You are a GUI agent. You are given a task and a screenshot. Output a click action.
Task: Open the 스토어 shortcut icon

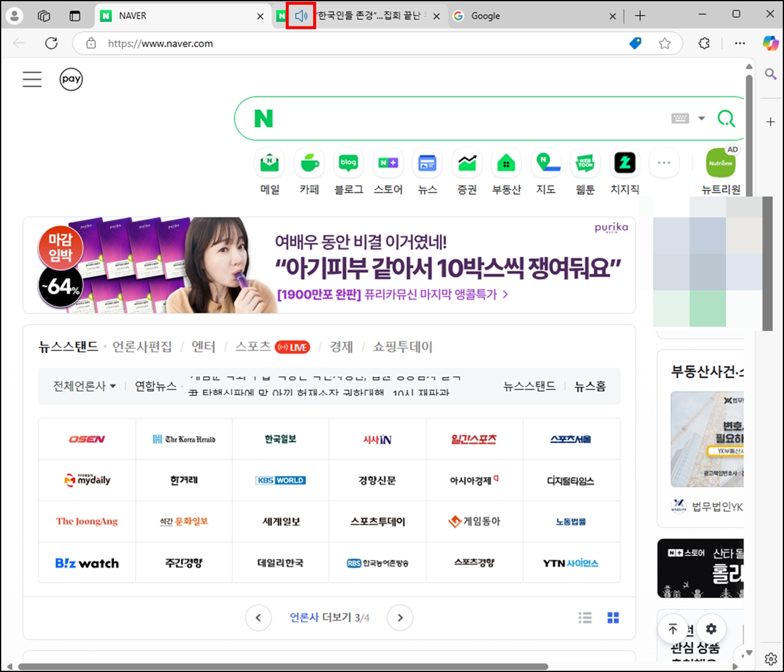coord(388,162)
